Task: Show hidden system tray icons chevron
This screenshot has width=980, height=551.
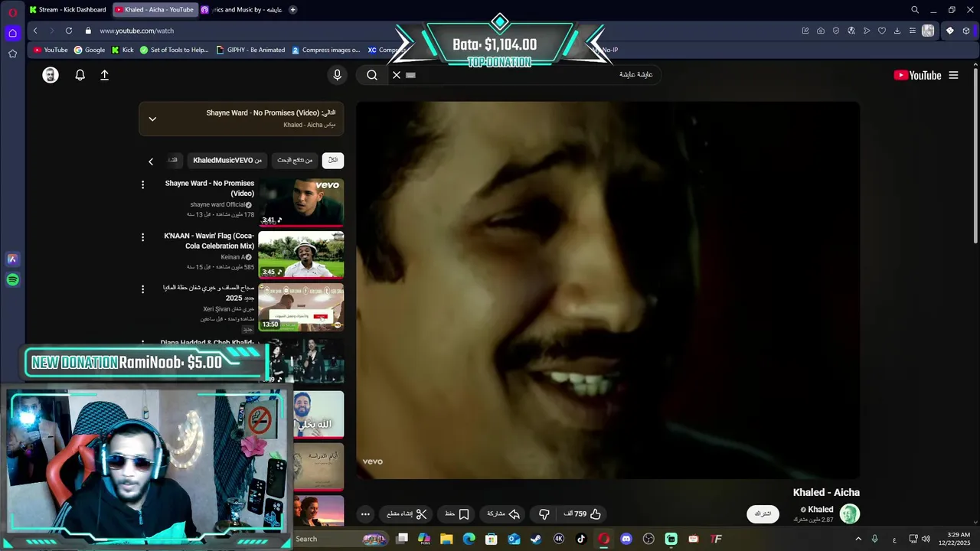Action: (858, 539)
